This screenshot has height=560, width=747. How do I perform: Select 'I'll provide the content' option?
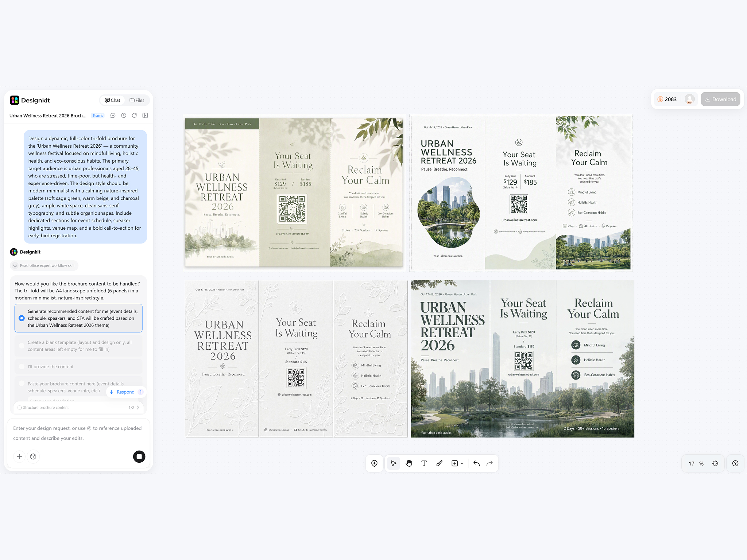[x=78, y=366]
